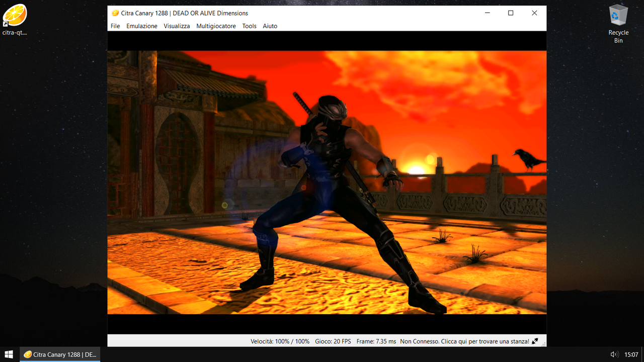Click the Frame: 7.35 ms status text
Image resolution: width=644 pixels, height=362 pixels.
376,341
